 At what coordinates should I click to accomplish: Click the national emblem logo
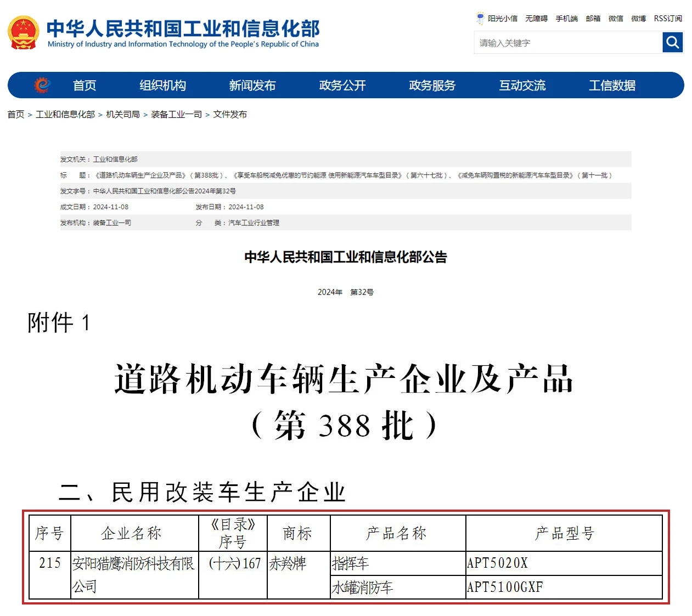[23, 32]
